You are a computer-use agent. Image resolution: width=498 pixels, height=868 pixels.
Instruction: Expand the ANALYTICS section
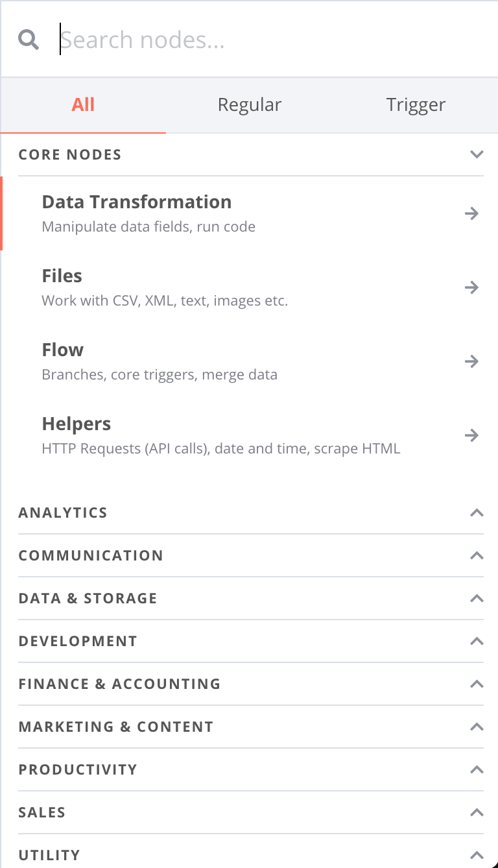coord(477,512)
